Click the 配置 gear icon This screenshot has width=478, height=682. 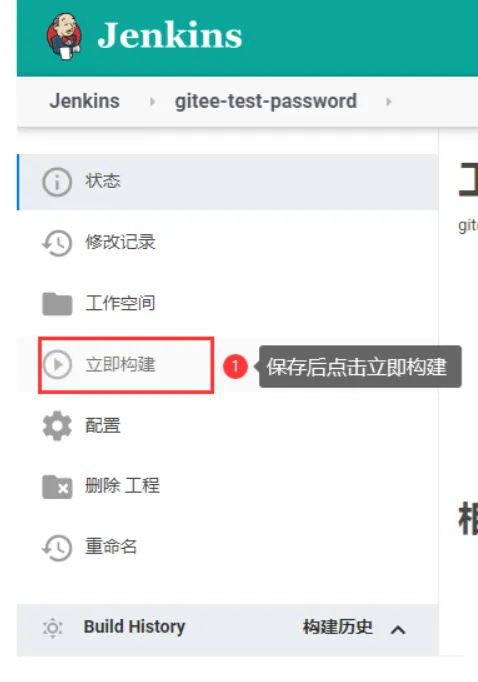point(57,425)
